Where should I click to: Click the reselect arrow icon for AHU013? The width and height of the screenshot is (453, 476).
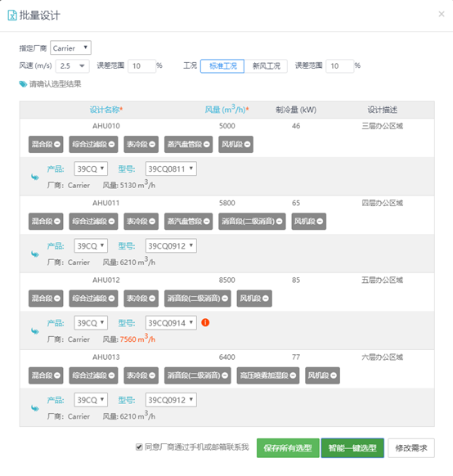pos(35,408)
